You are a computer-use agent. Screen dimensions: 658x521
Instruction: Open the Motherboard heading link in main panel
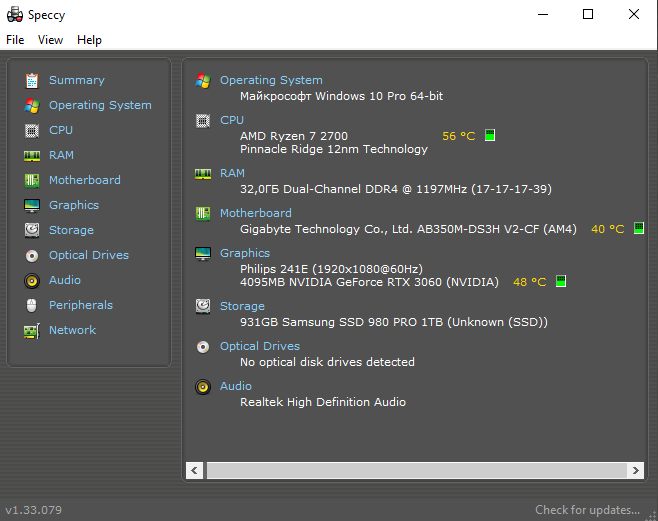coord(256,213)
